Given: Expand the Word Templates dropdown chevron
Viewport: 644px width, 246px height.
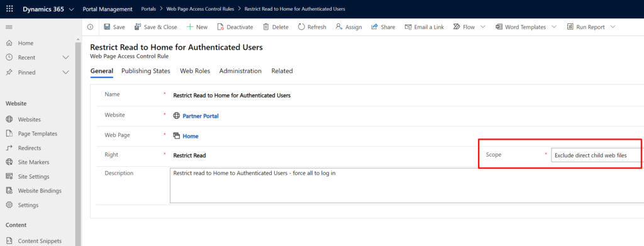Looking at the screenshot, I should (x=553, y=27).
